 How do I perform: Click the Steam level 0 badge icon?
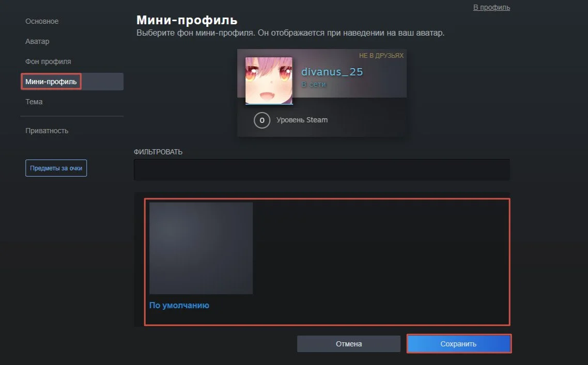[x=262, y=120]
